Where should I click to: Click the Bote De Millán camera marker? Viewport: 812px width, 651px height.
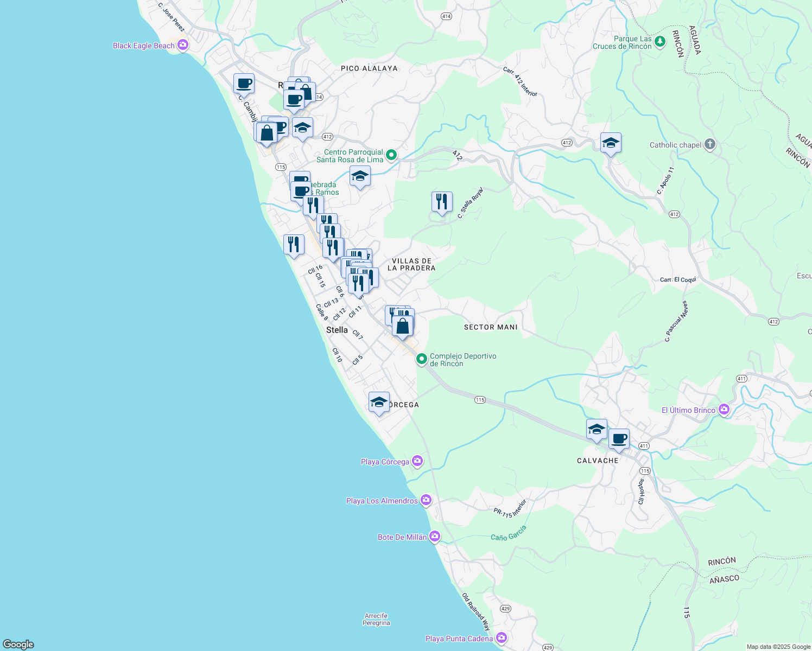434,537
